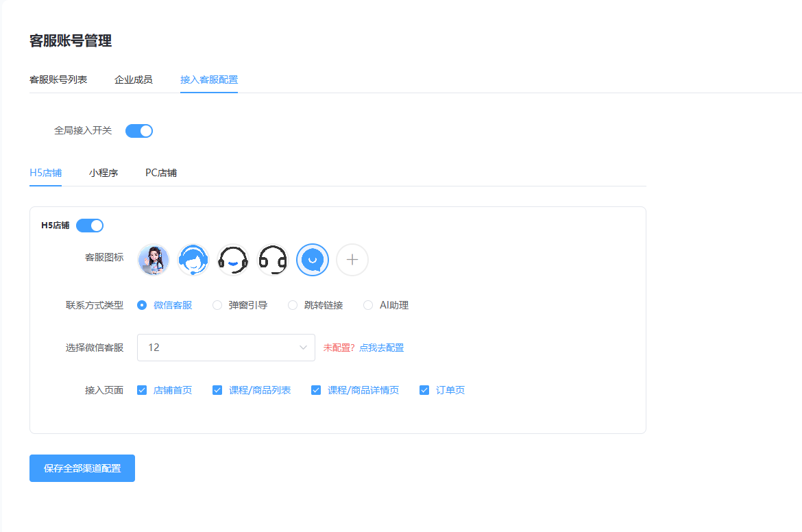This screenshot has height=532, width=802.
Task: Open the 接入客服配置 tab
Action: 208,80
